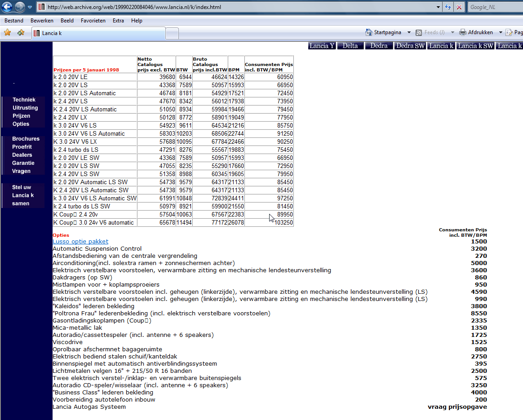This screenshot has height=420, width=523.
Task: Click the 'Prijzen per 5 januari 1998' header
Action: (86, 70)
